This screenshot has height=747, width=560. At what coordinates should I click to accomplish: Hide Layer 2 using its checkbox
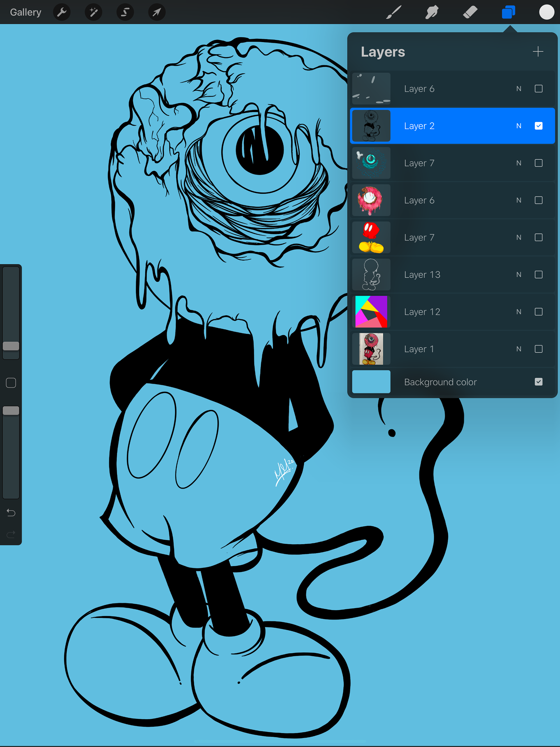point(538,126)
